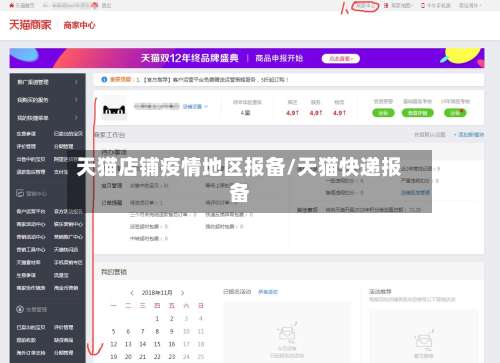
Task: Select November 6 in the calendar
Action: pyautogui.click(x=128, y=331)
